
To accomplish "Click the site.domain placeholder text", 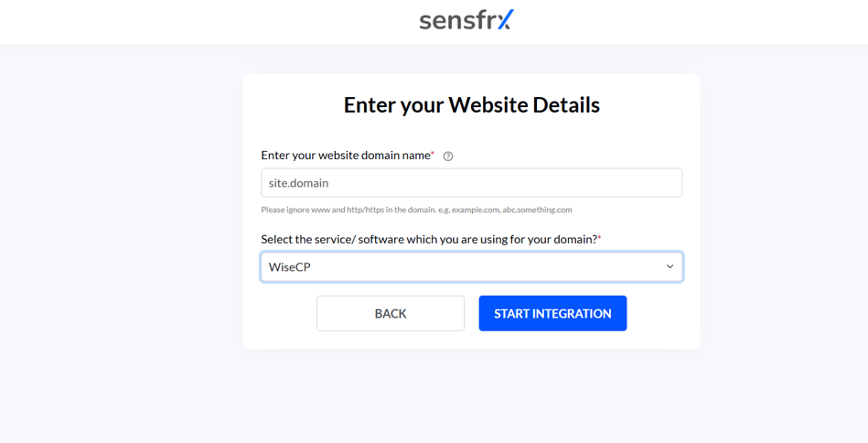I will [x=298, y=183].
